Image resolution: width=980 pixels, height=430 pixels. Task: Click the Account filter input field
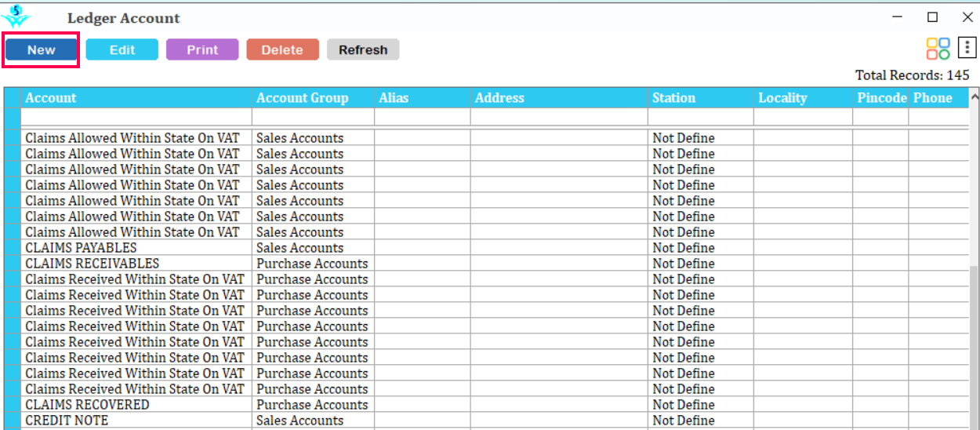[x=136, y=117]
